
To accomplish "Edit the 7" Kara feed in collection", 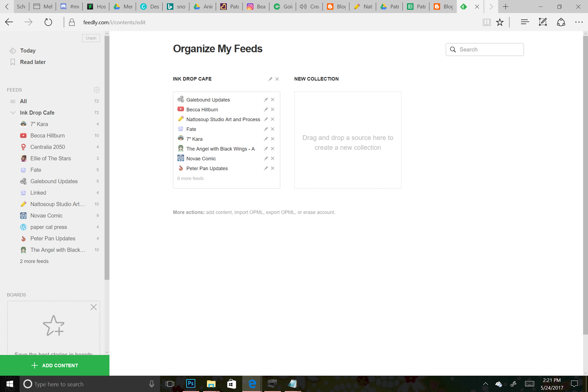I will point(266,139).
